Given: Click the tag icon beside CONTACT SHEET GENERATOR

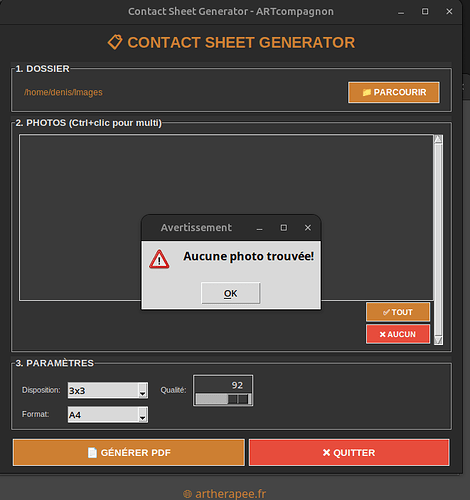Looking at the screenshot, I should point(115,42).
